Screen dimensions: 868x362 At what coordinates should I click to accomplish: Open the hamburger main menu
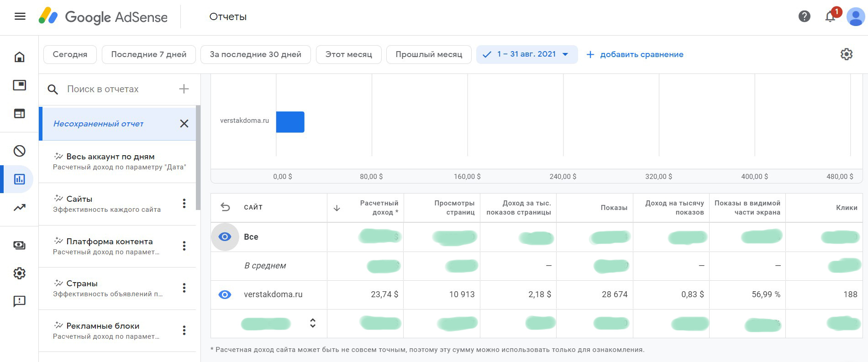coord(20,17)
